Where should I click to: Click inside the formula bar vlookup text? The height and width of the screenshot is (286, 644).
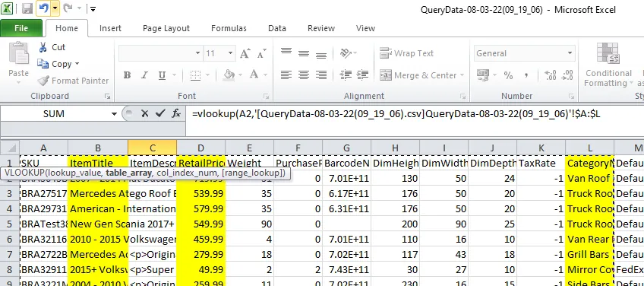(396, 114)
